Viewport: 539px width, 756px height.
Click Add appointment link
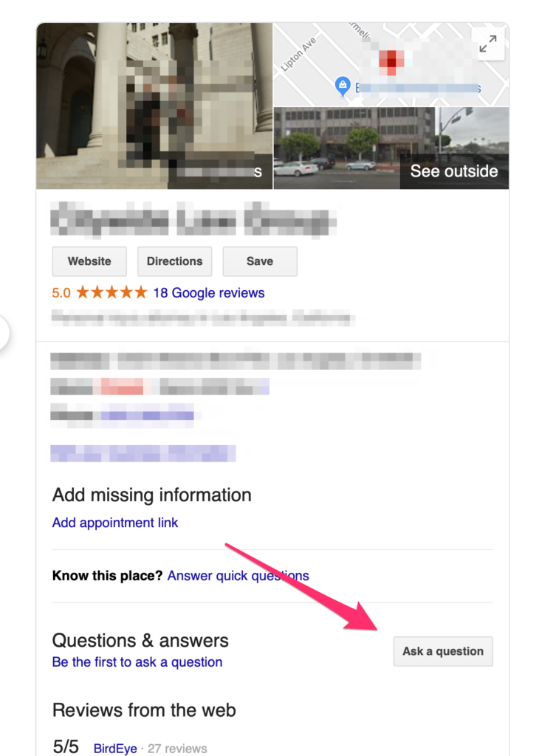point(115,523)
